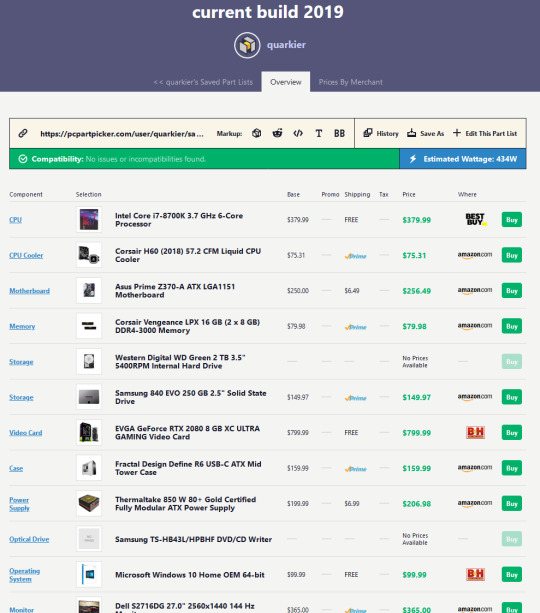Click Prime badge in Fractal Design case row

[355, 469]
